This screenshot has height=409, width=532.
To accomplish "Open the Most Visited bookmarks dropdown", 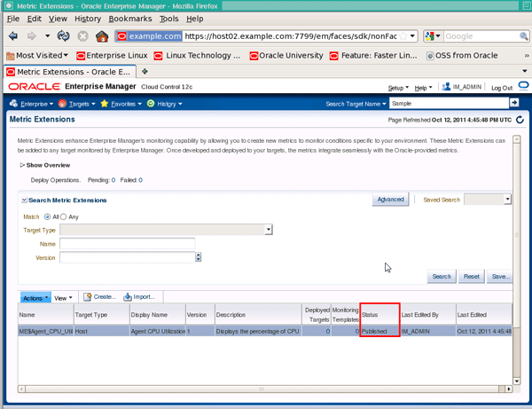I will [37, 55].
